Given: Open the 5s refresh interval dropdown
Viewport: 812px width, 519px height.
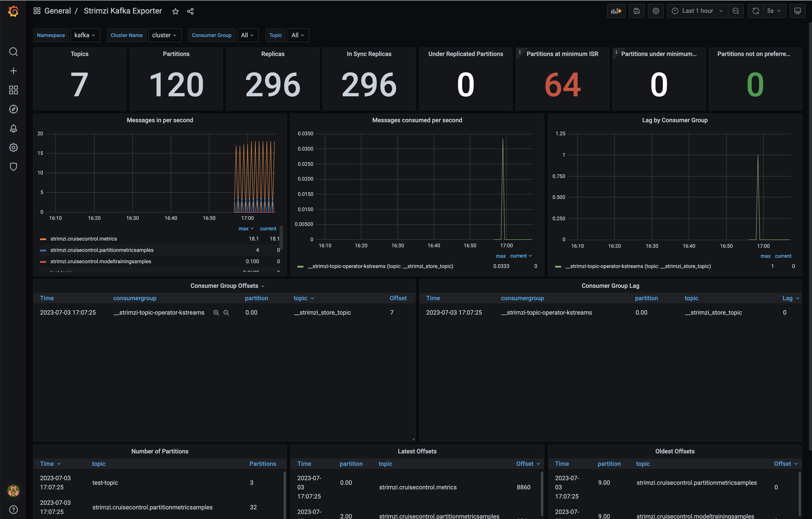Looking at the screenshot, I should tap(774, 11).
